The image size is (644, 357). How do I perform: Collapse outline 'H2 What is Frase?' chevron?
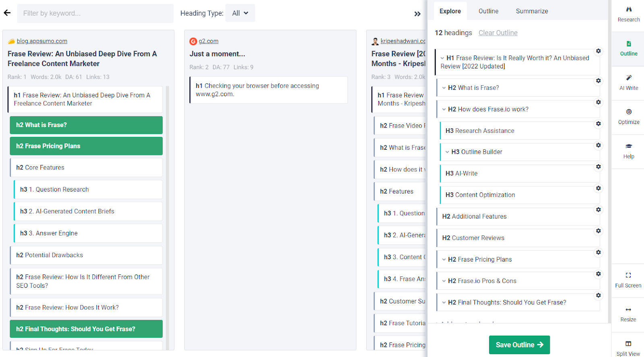click(x=444, y=88)
